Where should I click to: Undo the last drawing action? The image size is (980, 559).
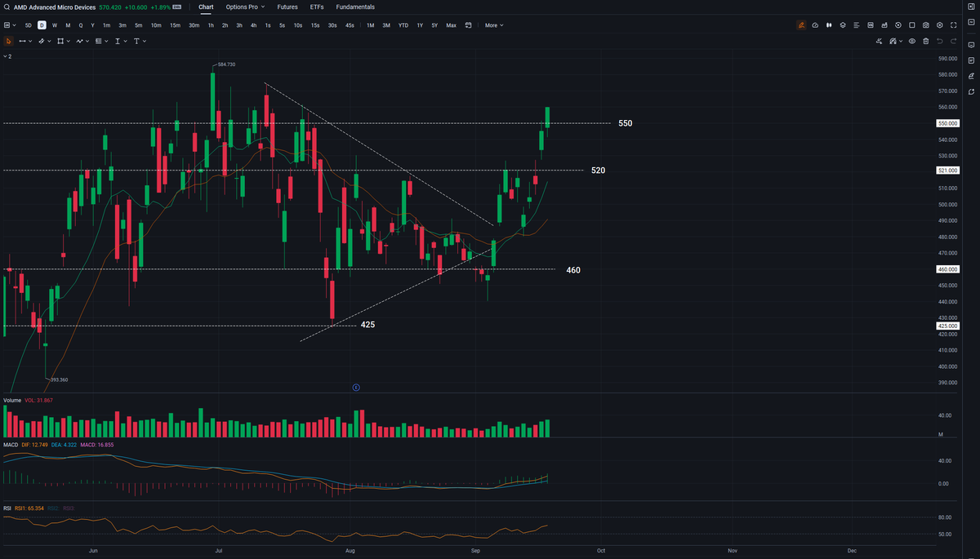click(940, 41)
